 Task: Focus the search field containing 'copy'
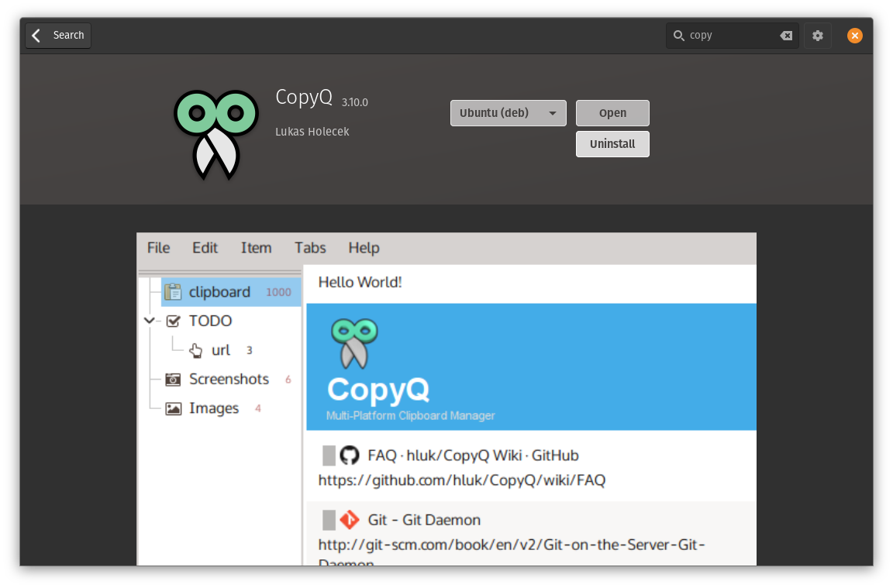click(x=733, y=36)
